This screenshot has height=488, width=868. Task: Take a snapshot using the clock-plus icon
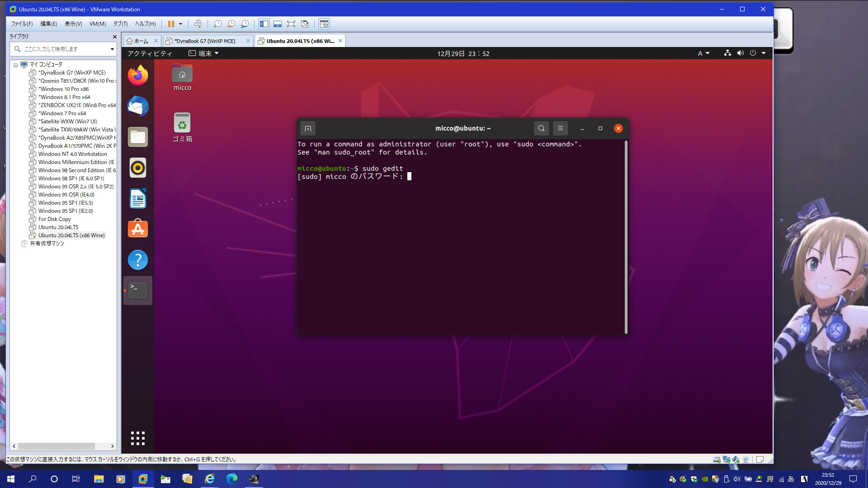pyautogui.click(x=217, y=24)
